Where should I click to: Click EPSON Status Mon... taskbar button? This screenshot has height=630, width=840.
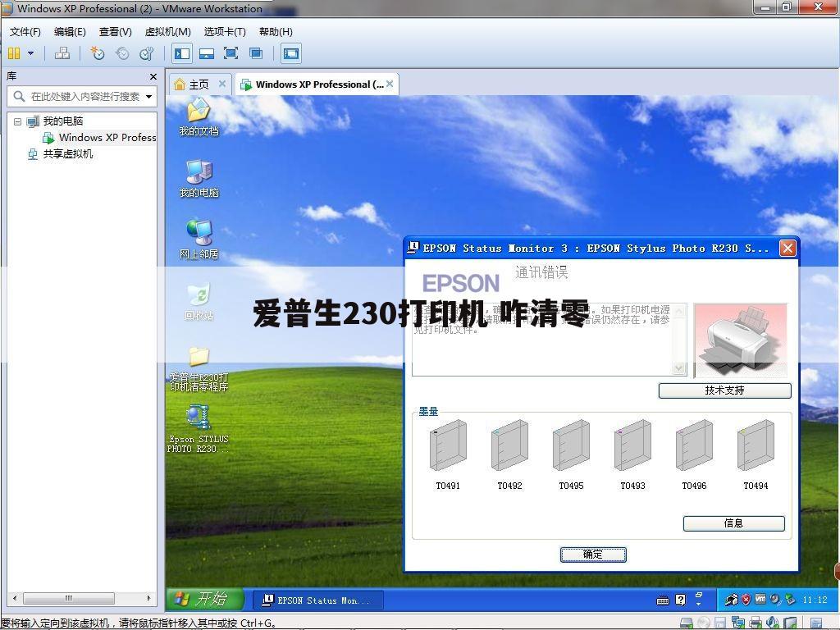[x=318, y=600]
